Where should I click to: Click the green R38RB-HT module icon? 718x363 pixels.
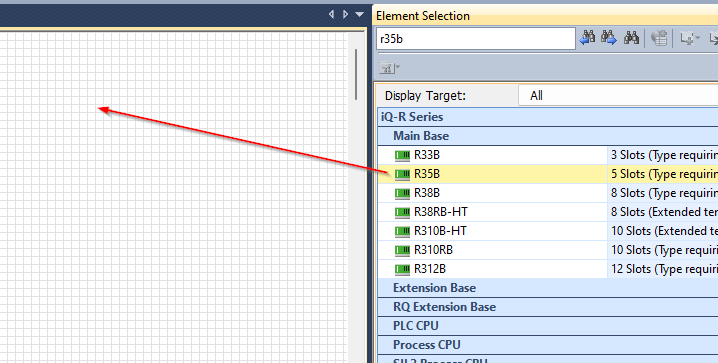tap(403, 212)
